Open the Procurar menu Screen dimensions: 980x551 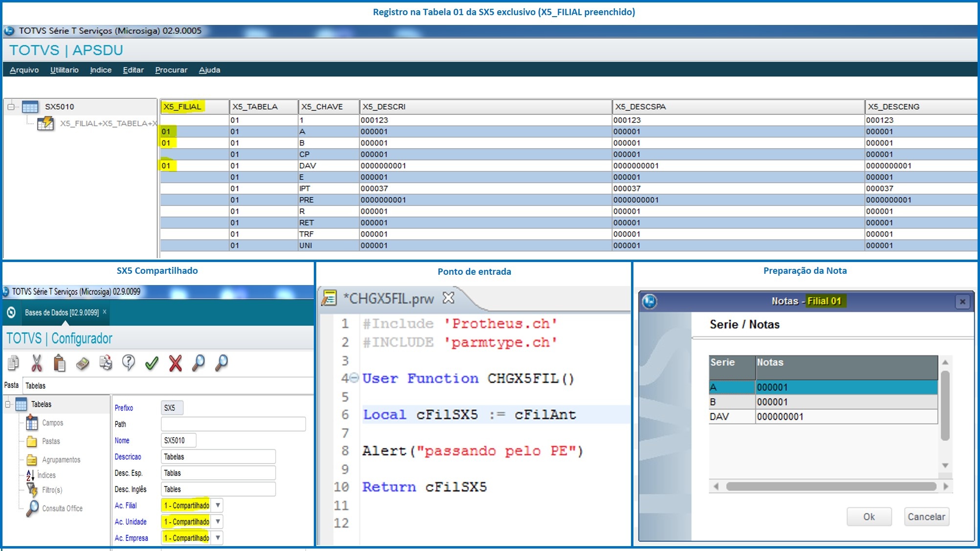pos(171,70)
